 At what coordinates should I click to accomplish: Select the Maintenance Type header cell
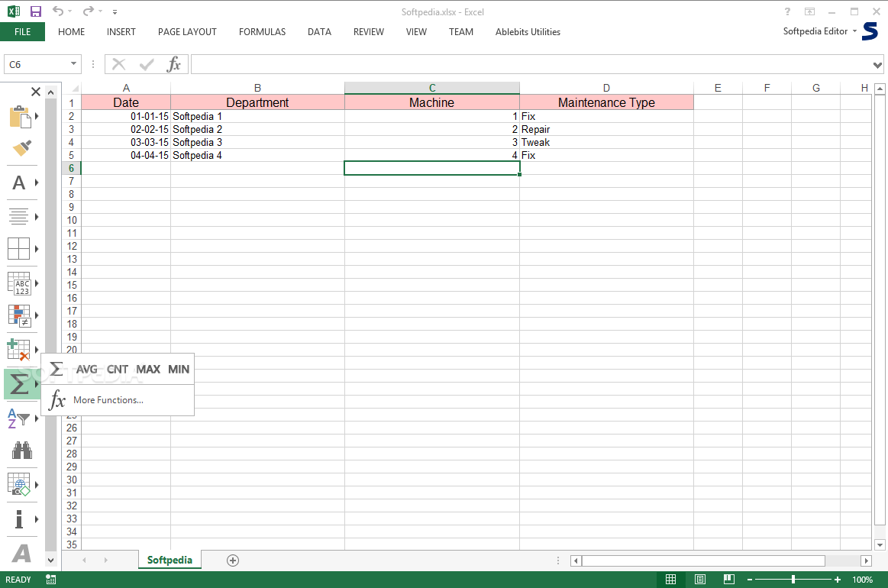(606, 102)
